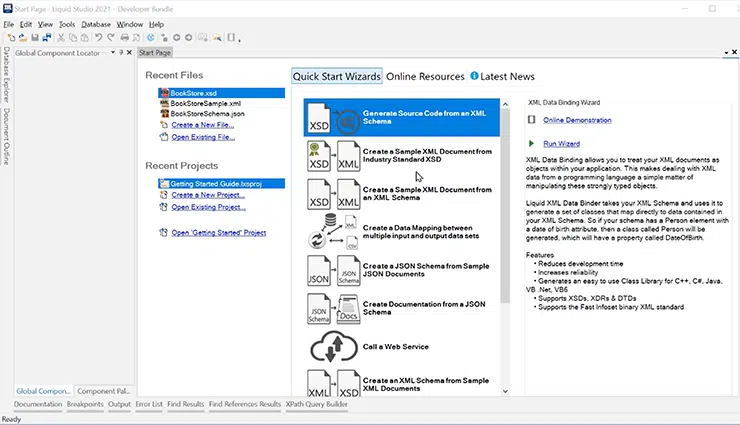Open the Component Palette bottom tab
The width and height of the screenshot is (740, 425).
pyautogui.click(x=103, y=391)
